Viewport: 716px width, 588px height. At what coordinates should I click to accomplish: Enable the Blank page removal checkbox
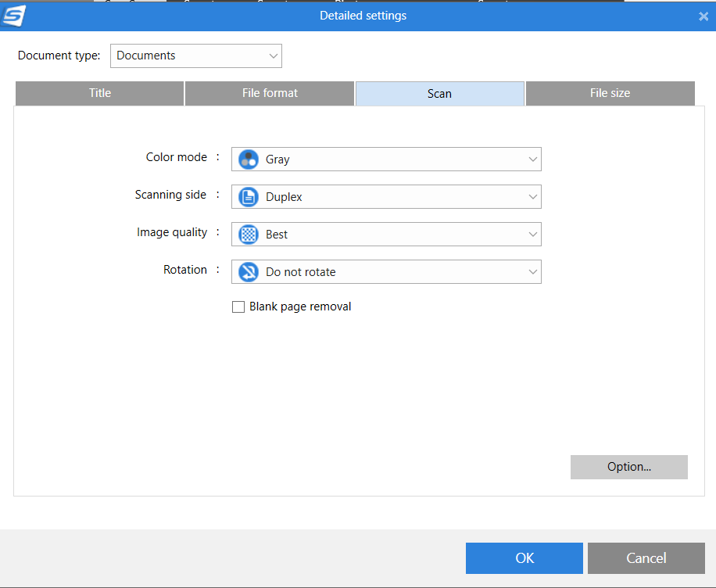[238, 307]
